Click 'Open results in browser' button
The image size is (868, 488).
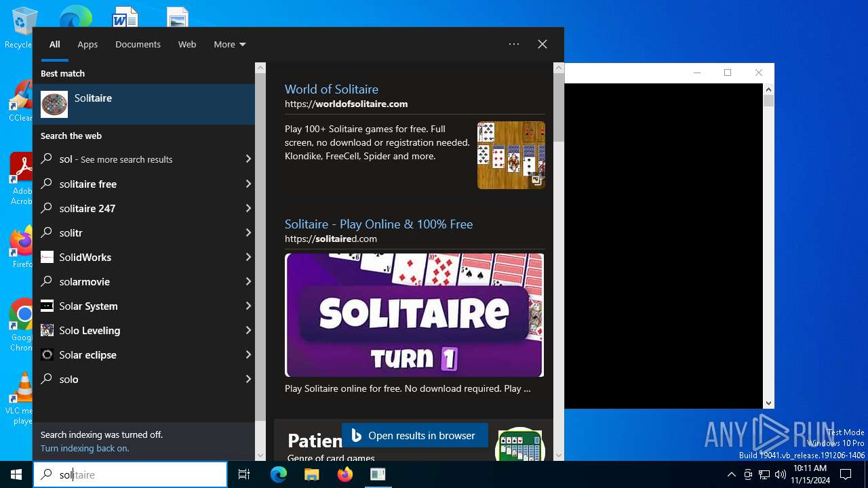[x=415, y=435]
